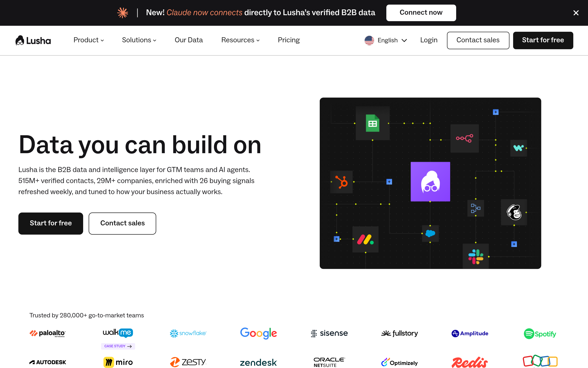Open the English language dropdown
The height and width of the screenshot is (368, 588).
tap(386, 40)
